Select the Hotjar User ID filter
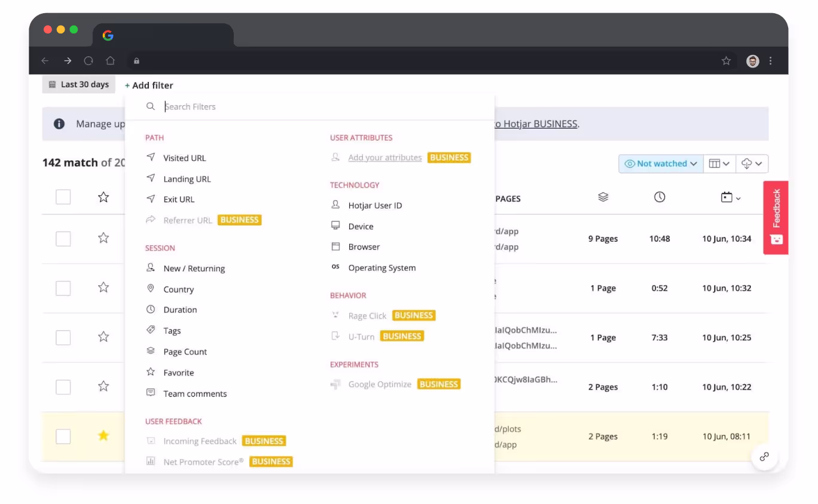 pos(375,205)
